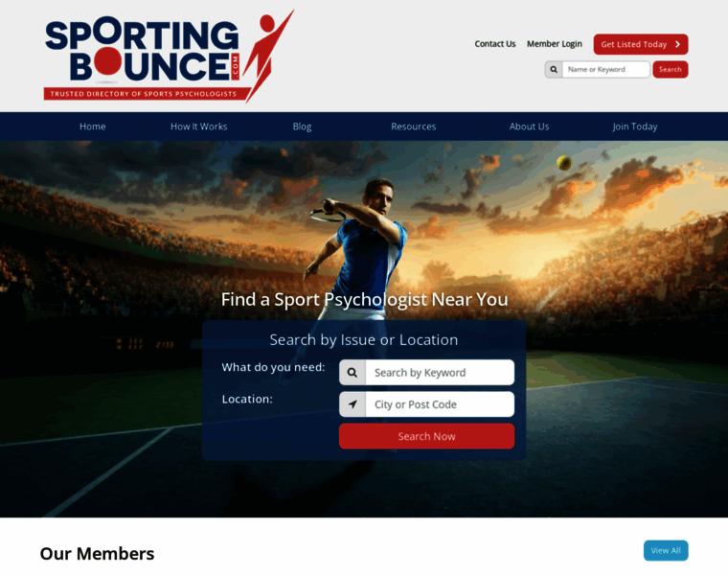The height and width of the screenshot is (575, 728).
Task: Open the About Us menu item
Action: tap(529, 126)
